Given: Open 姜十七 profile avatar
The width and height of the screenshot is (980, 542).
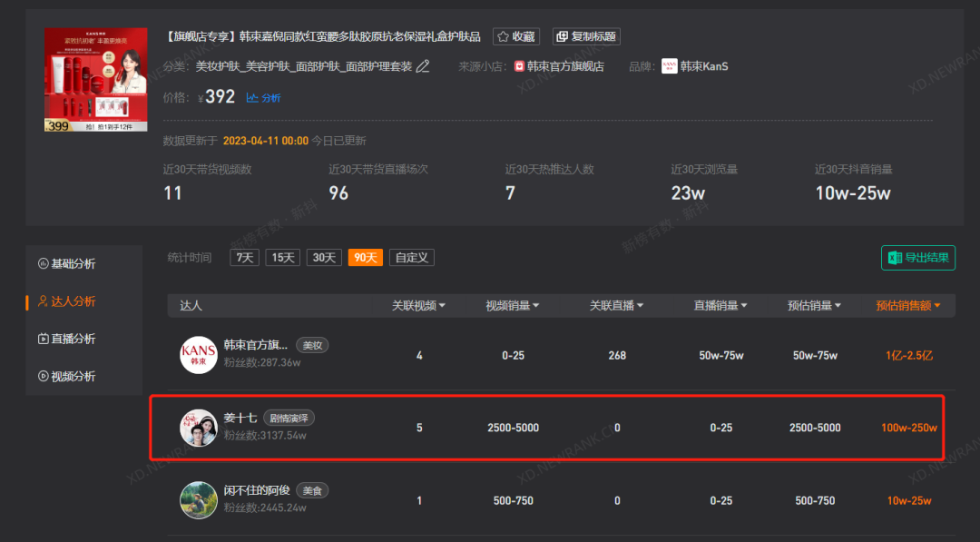Looking at the screenshot, I should point(198,428).
